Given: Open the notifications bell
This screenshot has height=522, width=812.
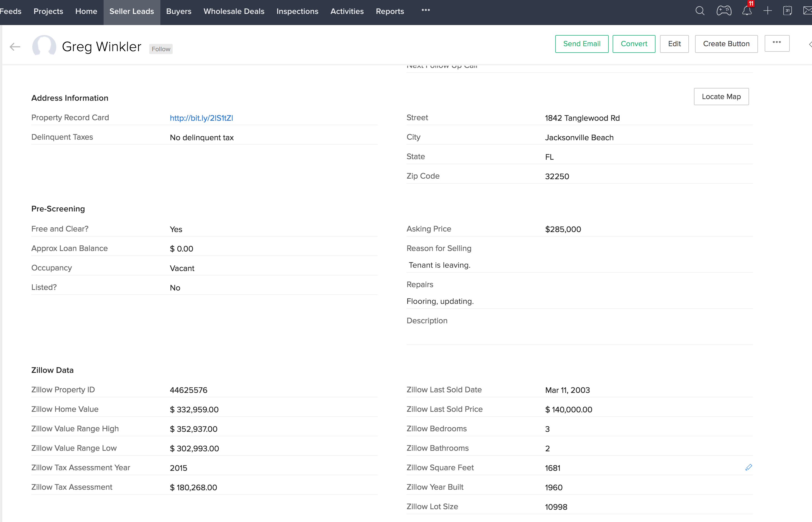Looking at the screenshot, I should click(747, 11).
